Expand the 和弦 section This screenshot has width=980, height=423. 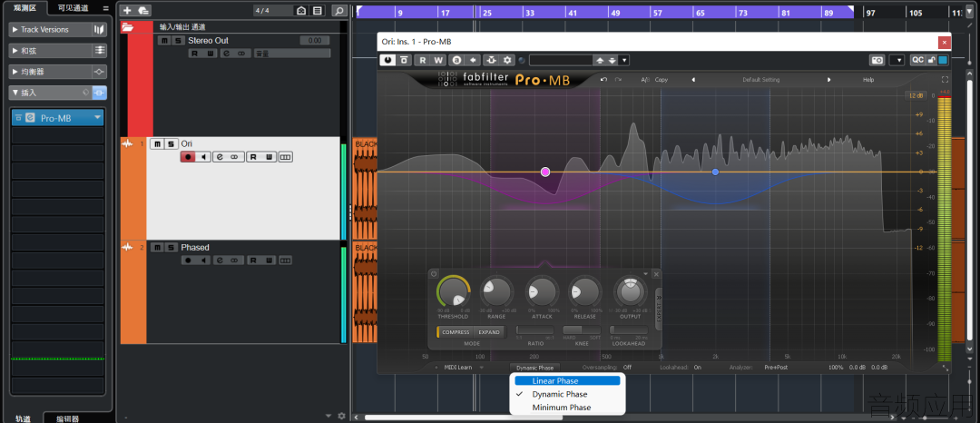(51, 51)
